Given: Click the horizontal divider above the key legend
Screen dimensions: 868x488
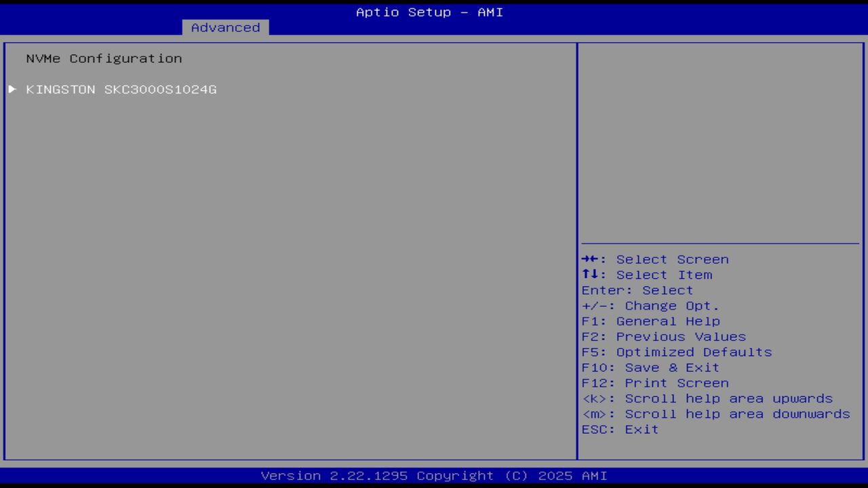Looking at the screenshot, I should (x=720, y=245).
